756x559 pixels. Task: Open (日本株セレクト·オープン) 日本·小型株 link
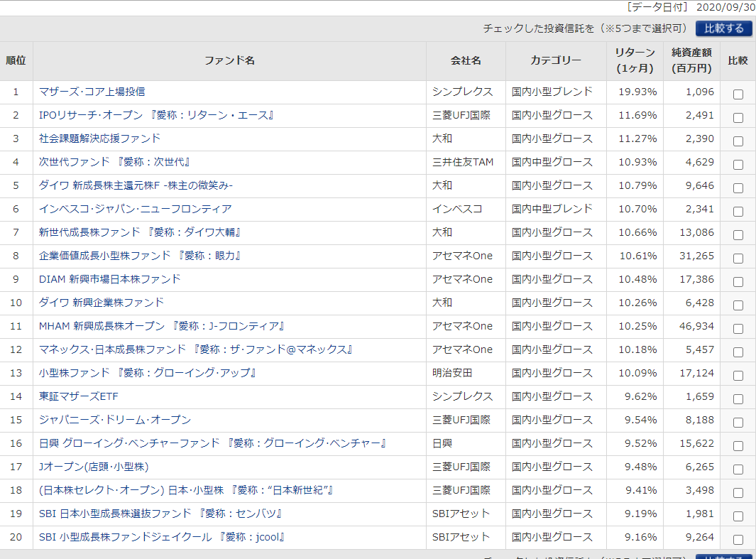click(x=186, y=490)
